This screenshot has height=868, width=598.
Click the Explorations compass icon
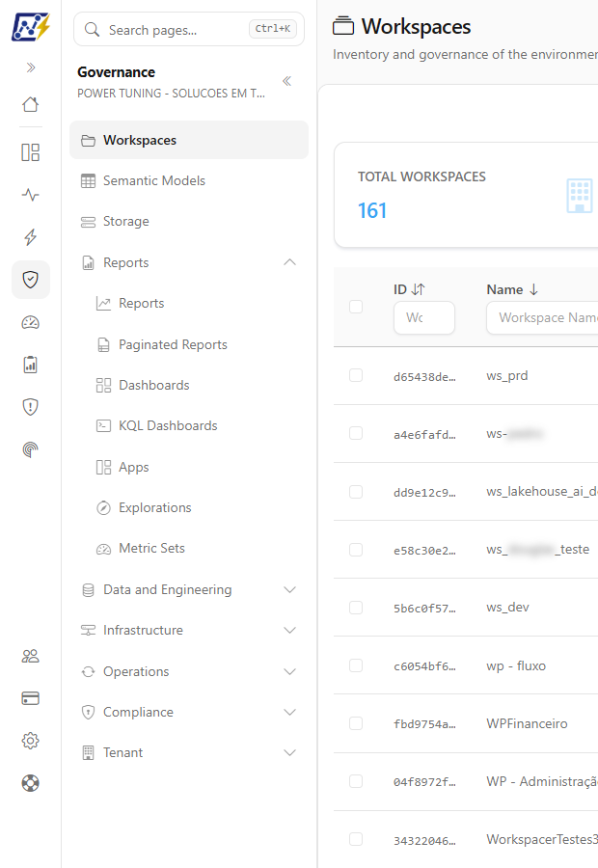tap(103, 507)
